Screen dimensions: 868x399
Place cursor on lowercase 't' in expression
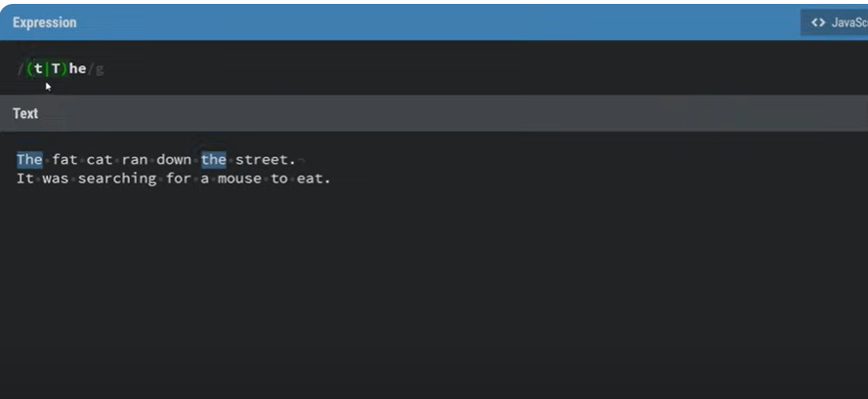(38, 68)
